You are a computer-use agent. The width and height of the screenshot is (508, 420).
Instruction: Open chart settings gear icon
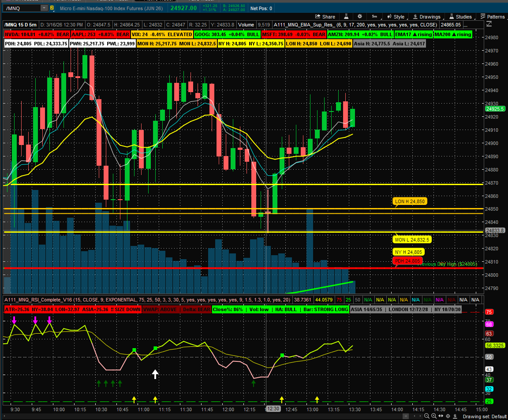(360, 17)
